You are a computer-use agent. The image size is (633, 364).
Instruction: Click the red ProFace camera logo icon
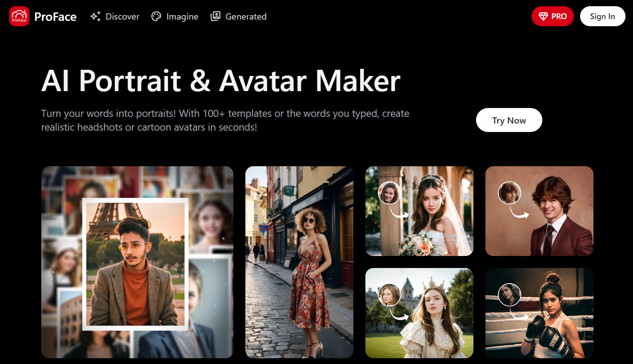19,16
